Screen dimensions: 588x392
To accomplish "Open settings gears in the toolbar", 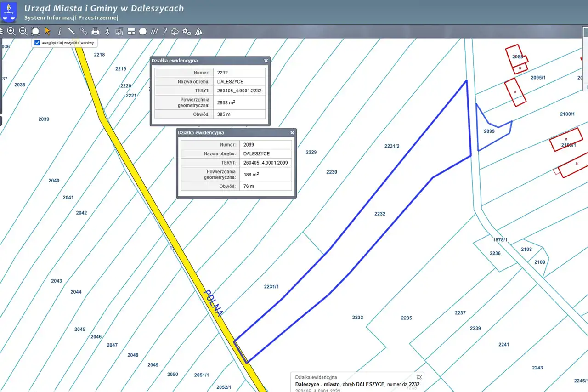I will click(187, 31).
